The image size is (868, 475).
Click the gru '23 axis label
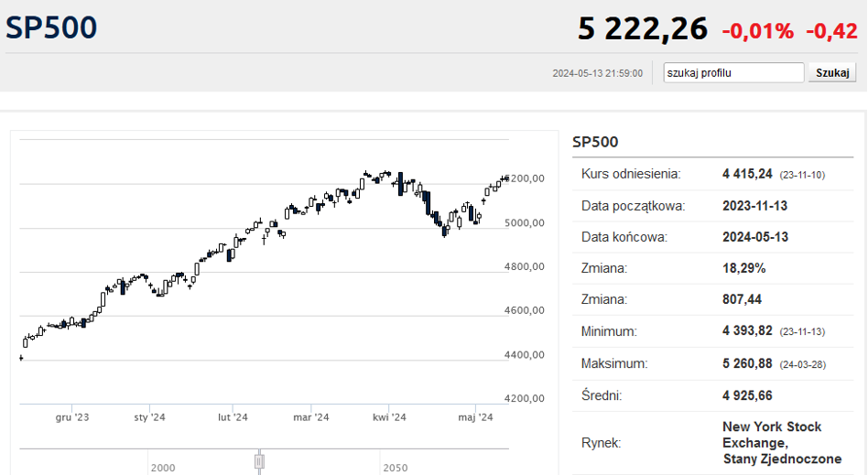point(72,417)
